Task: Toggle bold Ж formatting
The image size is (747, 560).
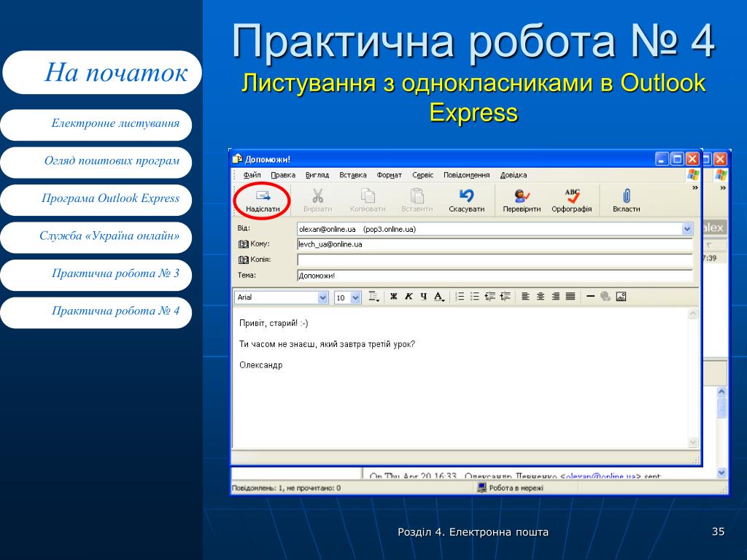Action: click(393, 297)
